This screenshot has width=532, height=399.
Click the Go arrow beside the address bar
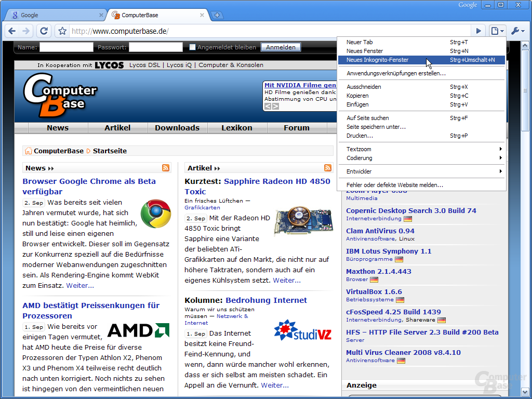point(478,31)
